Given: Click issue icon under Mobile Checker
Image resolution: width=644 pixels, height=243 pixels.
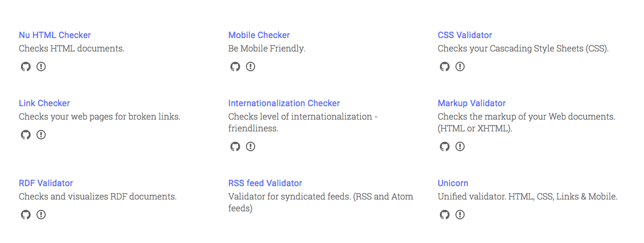Looking at the screenshot, I should (250, 67).
